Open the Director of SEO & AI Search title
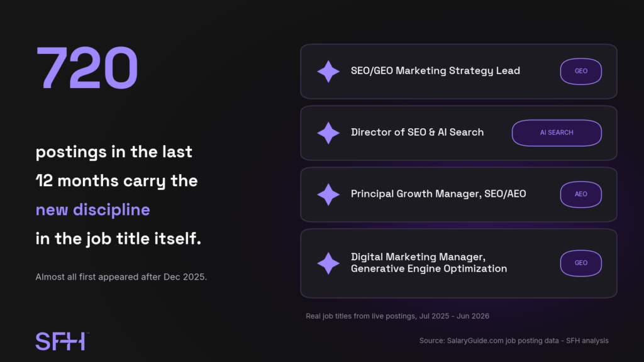Image resolution: width=644 pixels, height=362 pixels. 418,132
